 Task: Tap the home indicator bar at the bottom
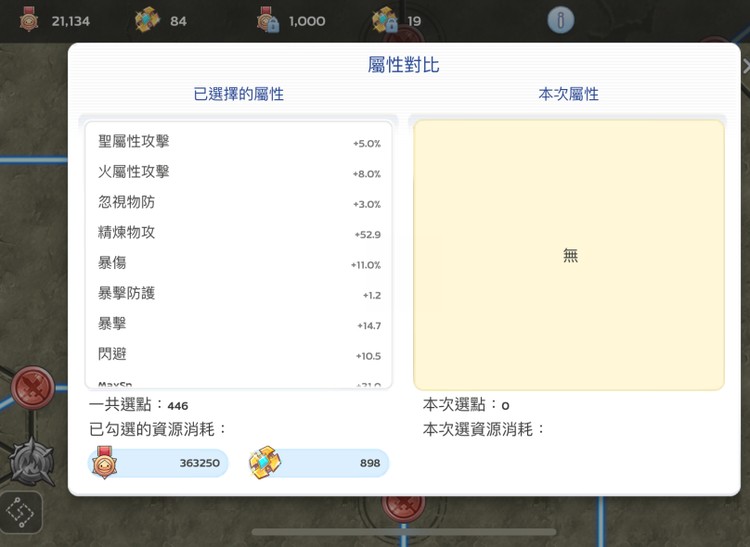coord(404,532)
